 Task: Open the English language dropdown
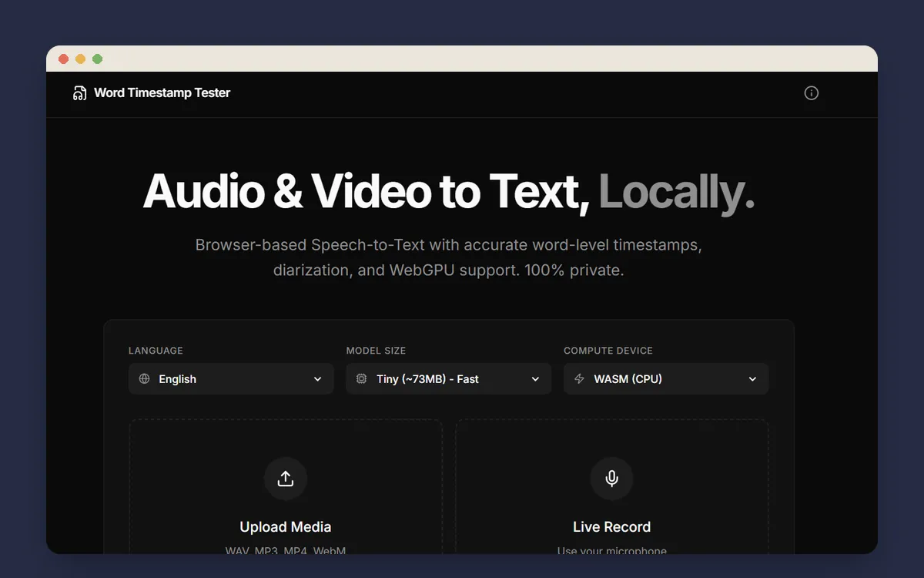[x=231, y=379]
